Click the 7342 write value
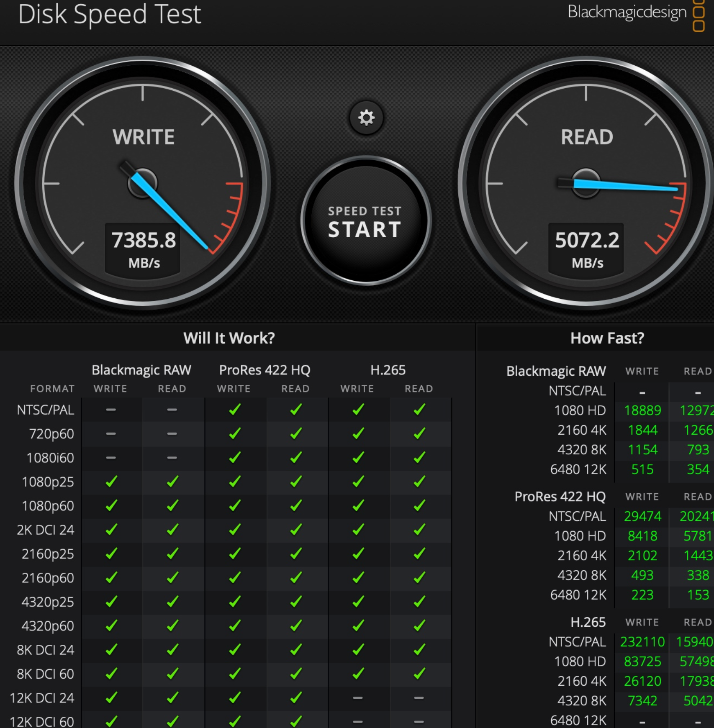This screenshot has height=728, width=714. click(x=642, y=701)
